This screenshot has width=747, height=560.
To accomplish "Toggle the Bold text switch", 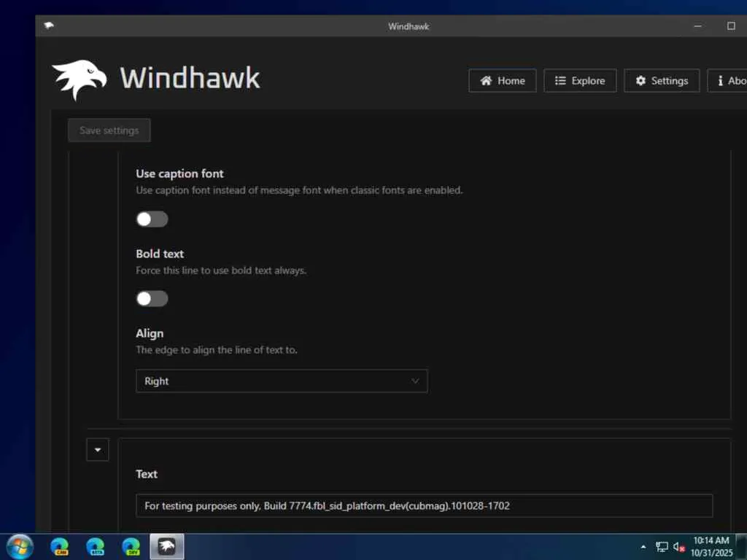I will (x=152, y=298).
